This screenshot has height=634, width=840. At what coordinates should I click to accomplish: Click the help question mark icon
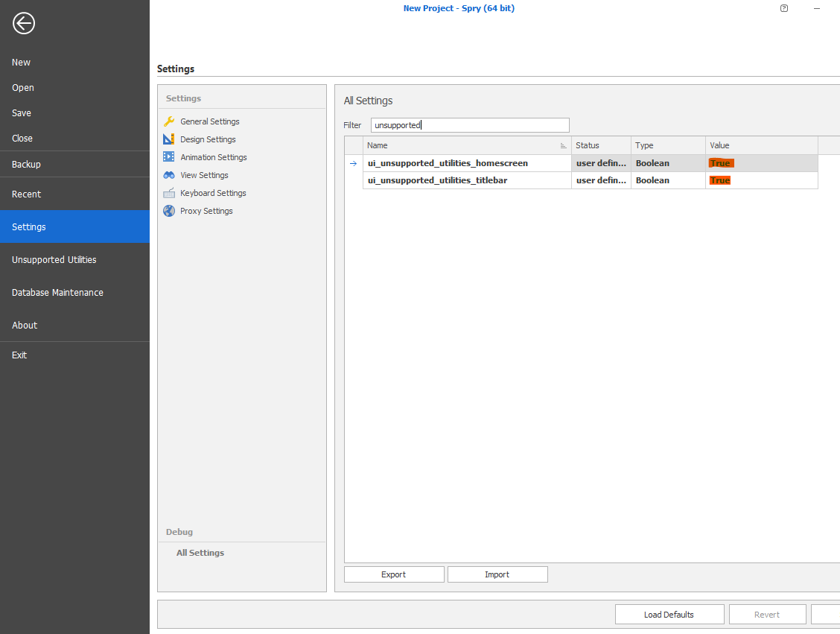(x=784, y=8)
